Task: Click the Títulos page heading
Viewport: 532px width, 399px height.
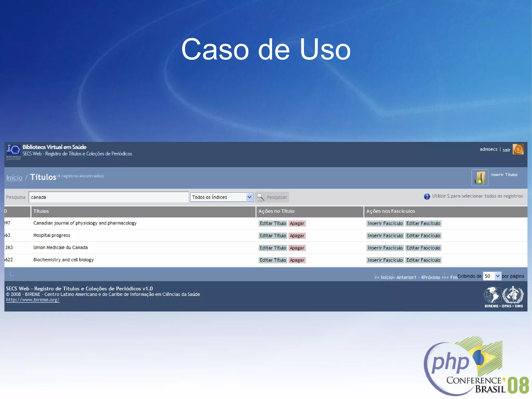Action: (43, 177)
